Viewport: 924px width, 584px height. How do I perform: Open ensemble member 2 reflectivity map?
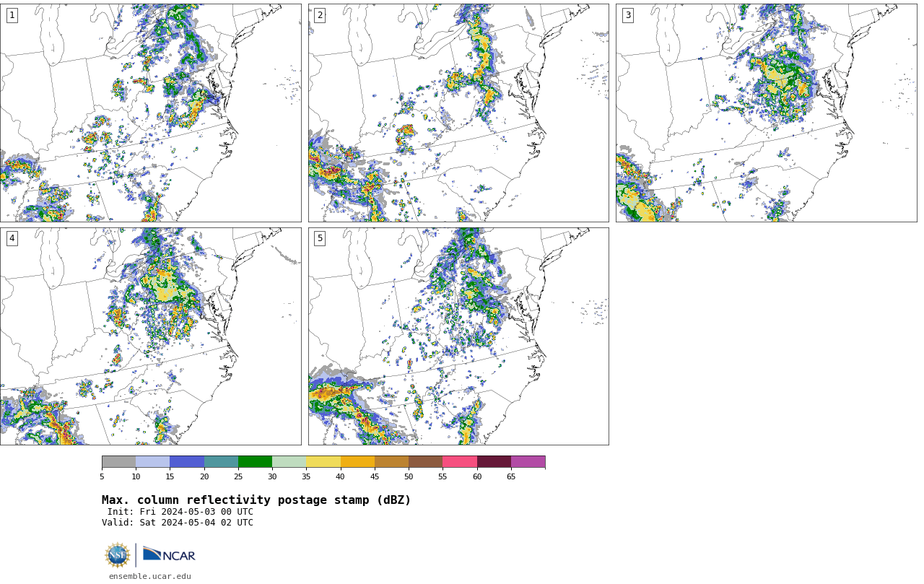tap(458, 113)
